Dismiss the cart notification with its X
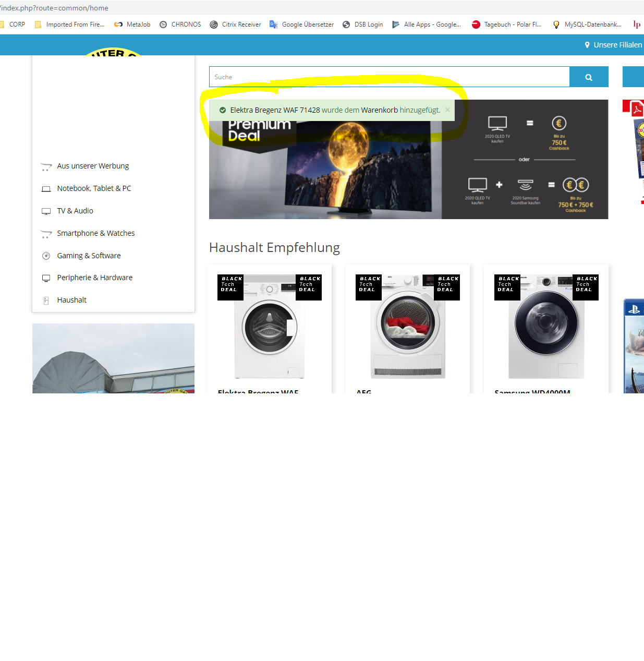This screenshot has height=661, width=644. [447, 110]
